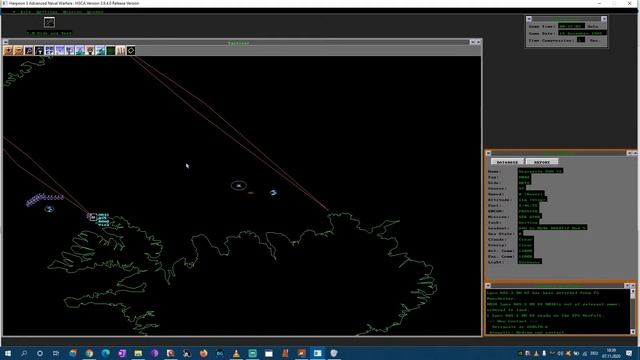The height and width of the screenshot is (360, 640).
Task: Open the map window system menu box
Action: (5, 42)
